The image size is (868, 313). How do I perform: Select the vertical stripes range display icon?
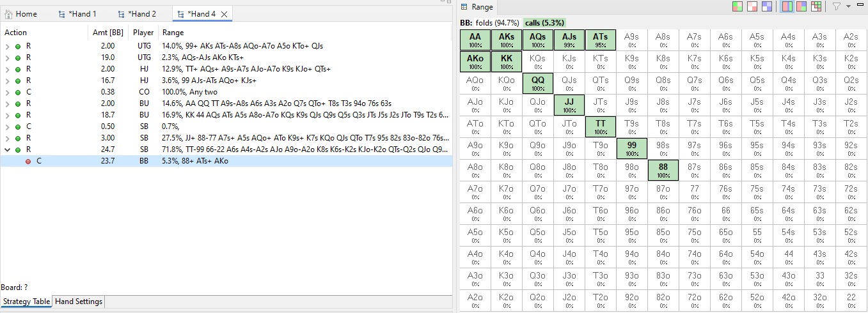tap(787, 6)
